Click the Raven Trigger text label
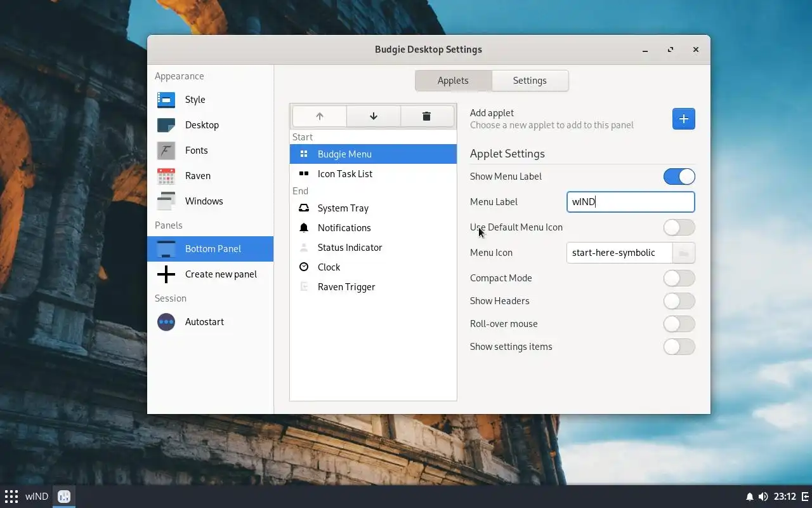The width and height of the screenshot is (812, 508). coord(346,286)
